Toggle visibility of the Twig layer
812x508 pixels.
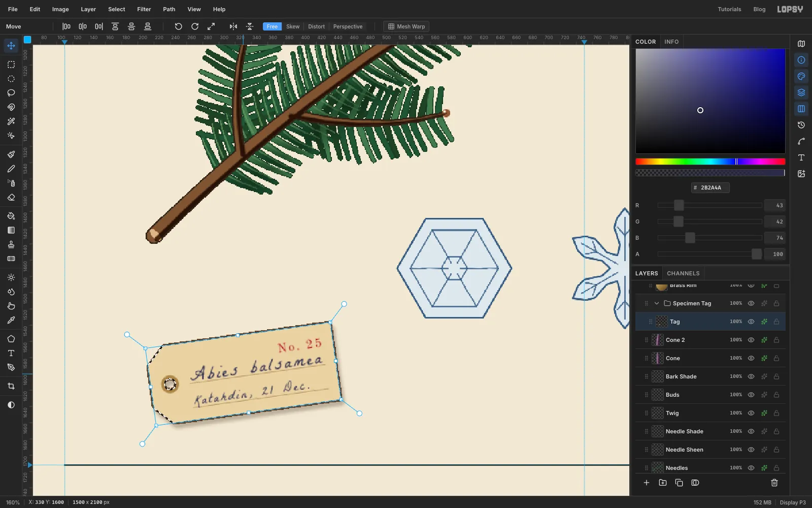(751, 413)
